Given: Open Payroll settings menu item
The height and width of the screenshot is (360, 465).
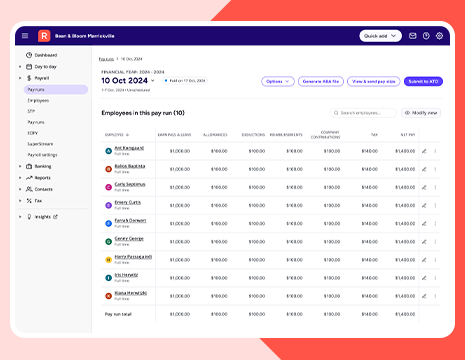Looking at the screenshot, I should coord(42,155).
